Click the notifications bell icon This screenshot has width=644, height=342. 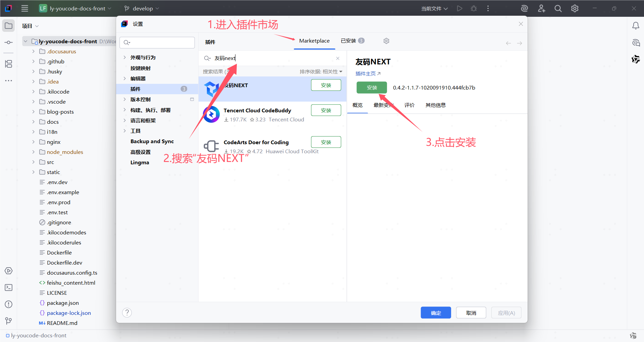pos(636,26)
